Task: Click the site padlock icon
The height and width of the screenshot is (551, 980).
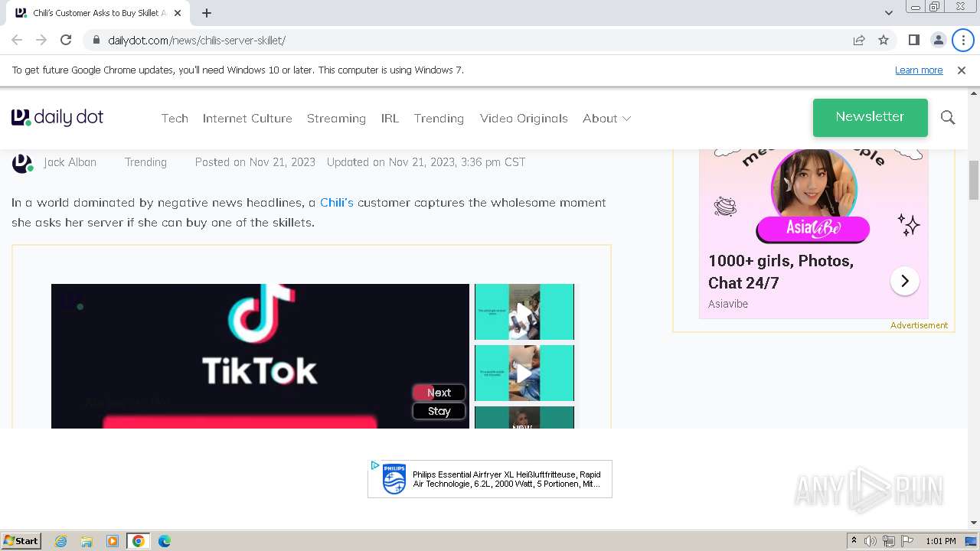Action: [x=96, y=40]
